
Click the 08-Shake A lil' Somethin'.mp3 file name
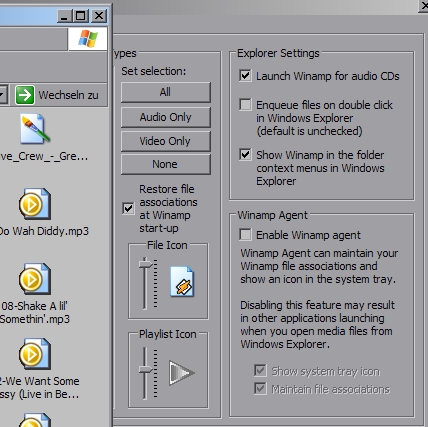pos(35,312)
